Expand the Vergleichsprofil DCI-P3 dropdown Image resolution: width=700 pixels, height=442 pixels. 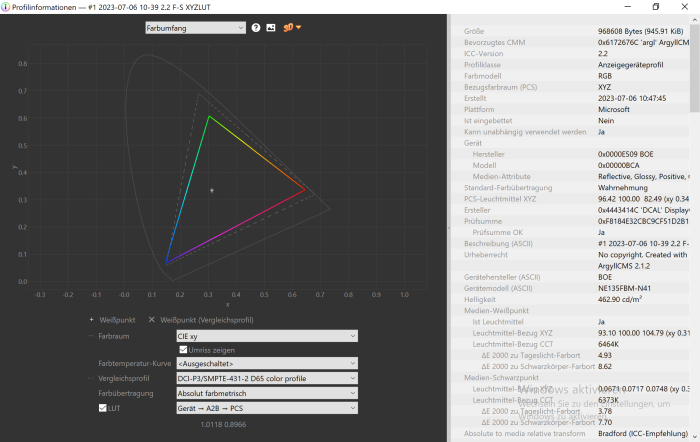pyautogui.click(x=266, y=379)
